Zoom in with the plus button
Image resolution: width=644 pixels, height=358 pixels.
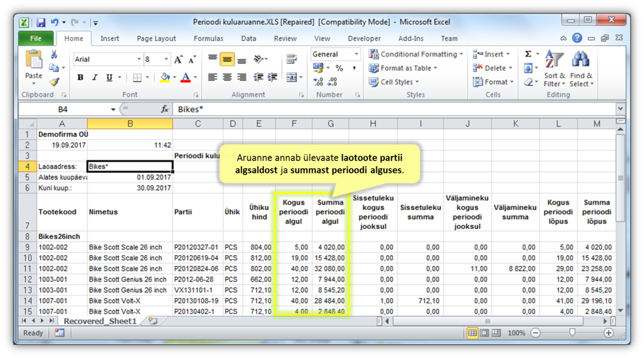point(609,333)
